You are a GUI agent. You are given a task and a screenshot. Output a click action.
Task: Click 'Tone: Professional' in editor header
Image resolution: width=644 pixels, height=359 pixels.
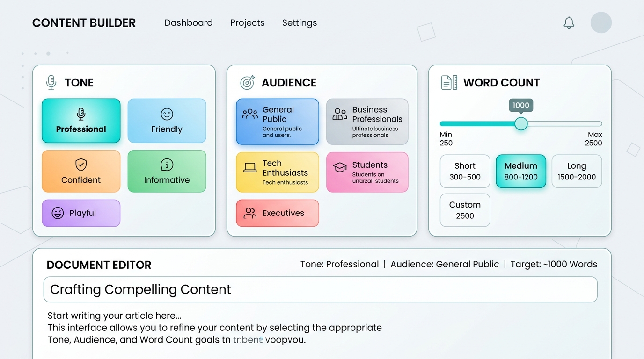click(x=339, y=264)
